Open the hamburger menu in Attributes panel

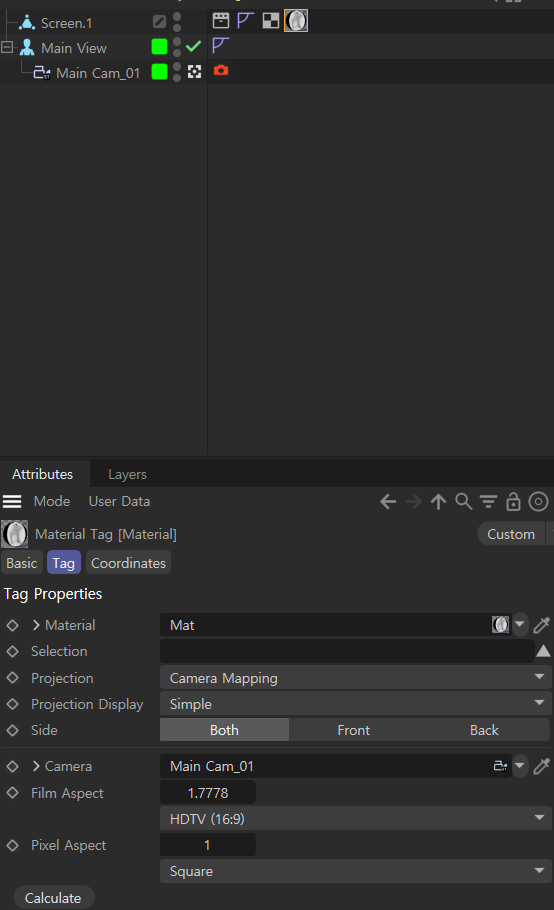12,501
